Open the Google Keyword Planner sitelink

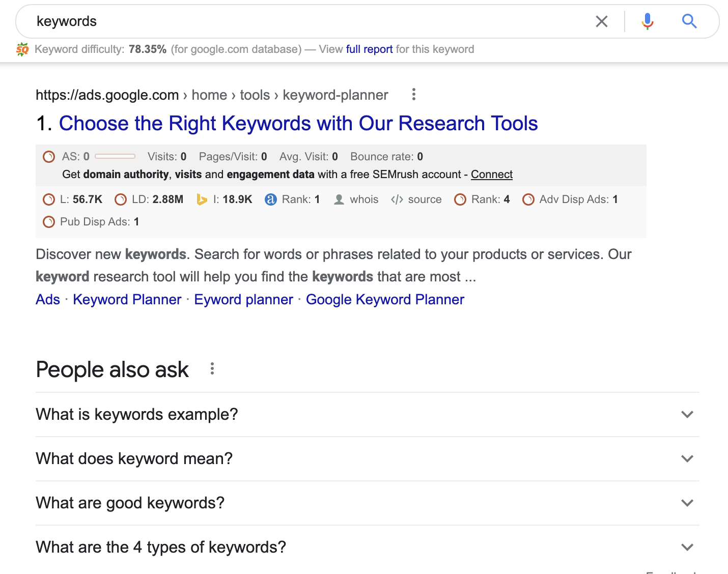tap(385, 299)
